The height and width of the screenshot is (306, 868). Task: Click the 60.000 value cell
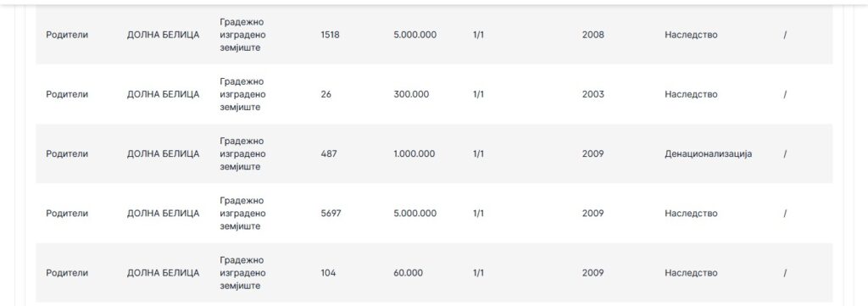pos(408,273)
